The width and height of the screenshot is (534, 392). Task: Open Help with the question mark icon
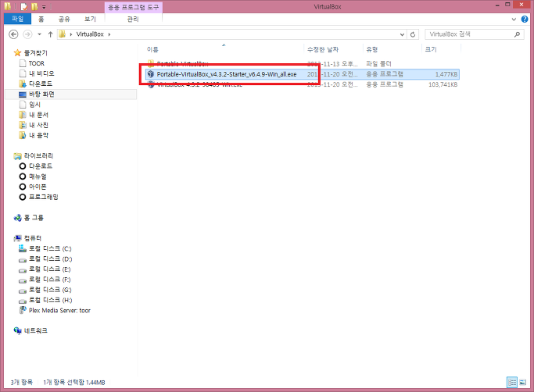(x=525, y=20)
